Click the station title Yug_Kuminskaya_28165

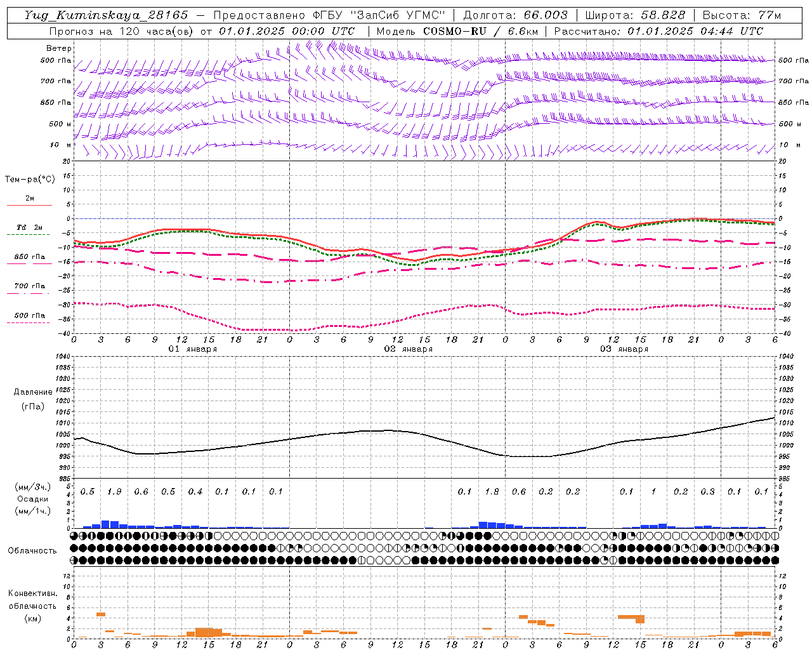[x=107, y=16]
